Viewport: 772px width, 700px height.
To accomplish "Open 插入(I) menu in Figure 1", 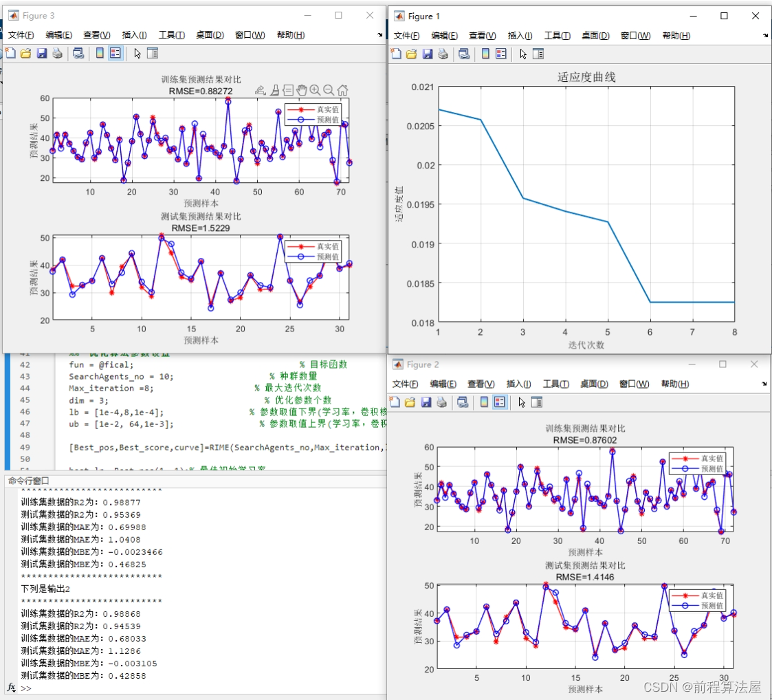I will pyautogui.click(x=520, y=36).
